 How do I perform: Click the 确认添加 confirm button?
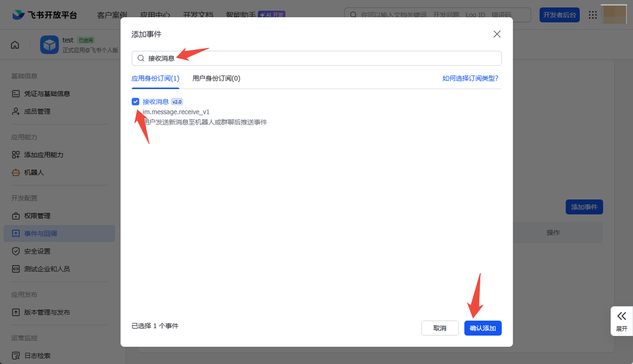tap(483, 327)
